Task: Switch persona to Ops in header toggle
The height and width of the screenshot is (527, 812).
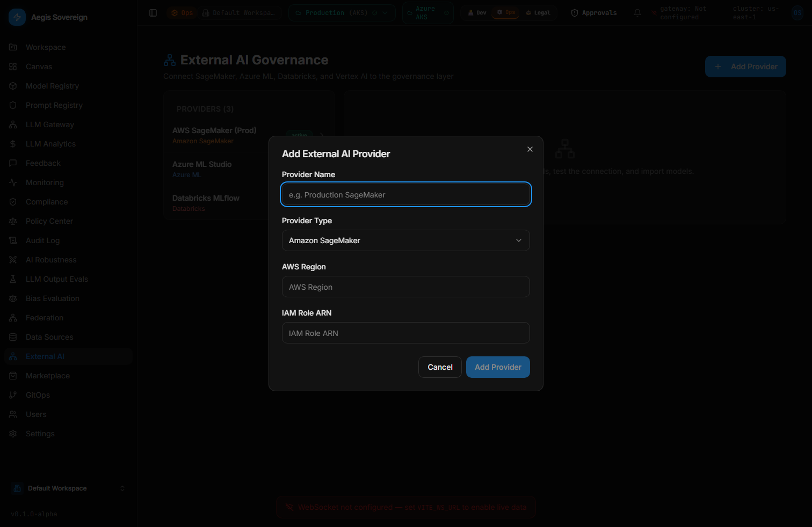Action: (x=505, y=12)
